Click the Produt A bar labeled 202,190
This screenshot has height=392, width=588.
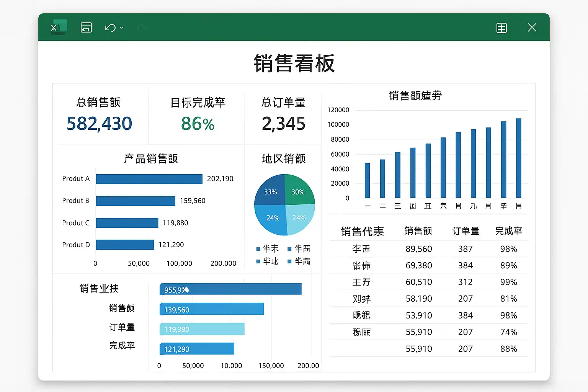[149, 179]
